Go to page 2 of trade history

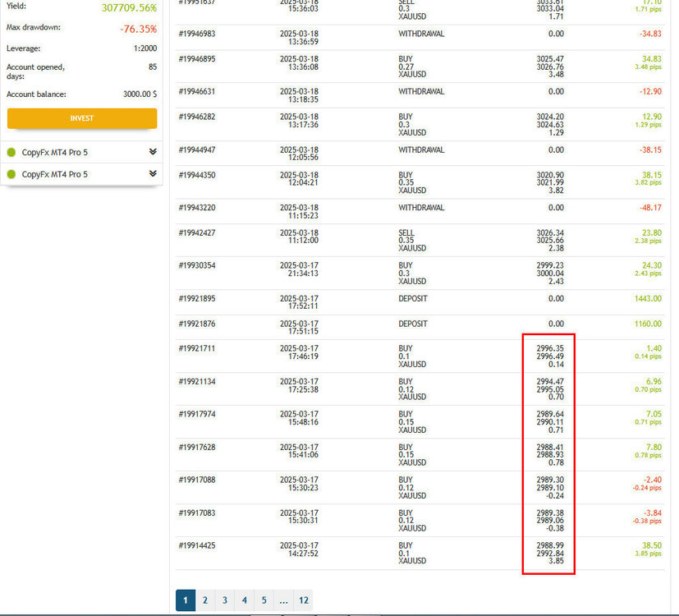point(205,600)
